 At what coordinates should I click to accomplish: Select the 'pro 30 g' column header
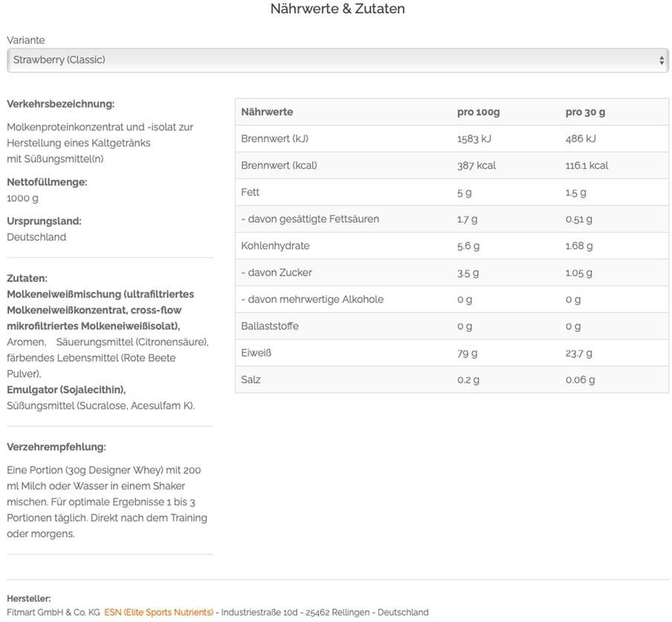point(585,112)
